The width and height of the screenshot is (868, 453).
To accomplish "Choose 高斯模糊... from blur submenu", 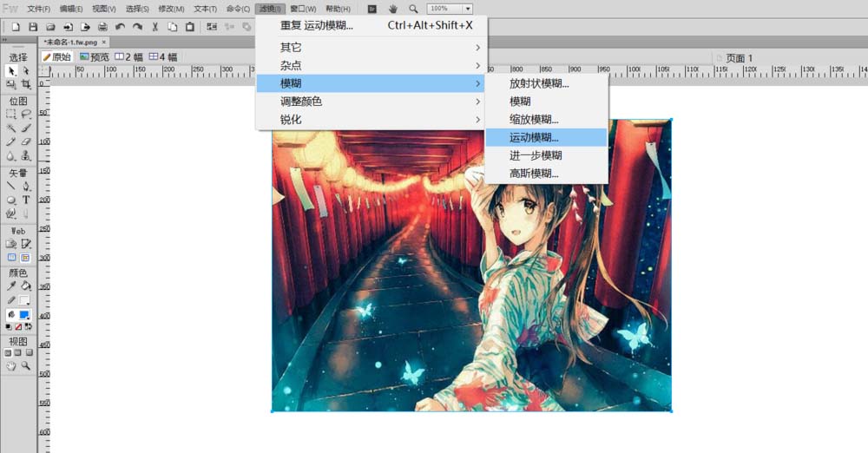I will (546, 174).
